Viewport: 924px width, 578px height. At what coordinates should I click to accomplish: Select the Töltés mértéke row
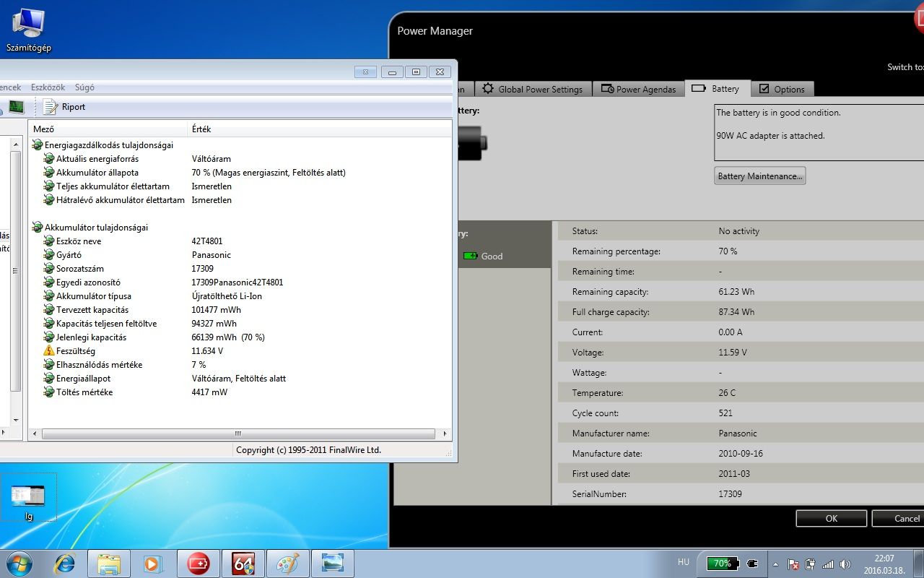240,392
